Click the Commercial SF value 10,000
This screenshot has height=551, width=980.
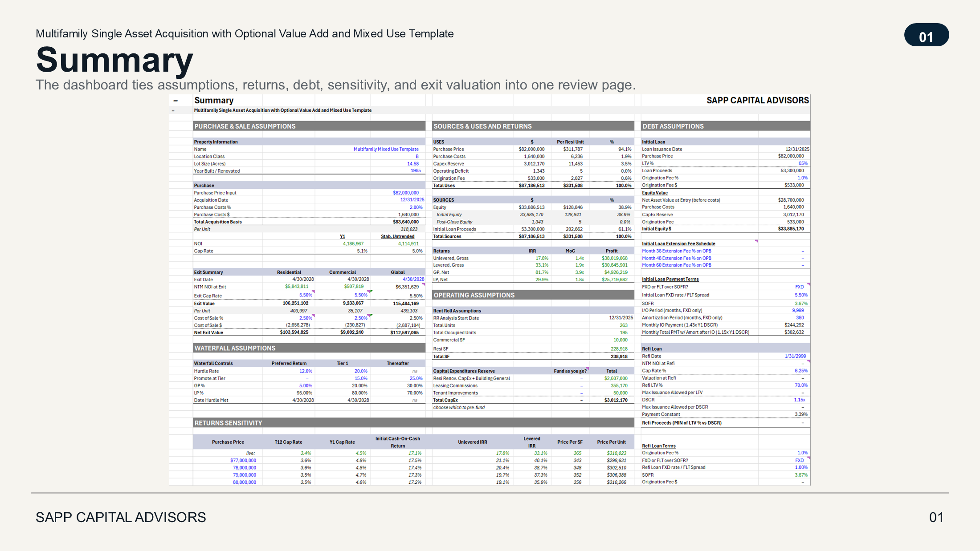point(621,340)
